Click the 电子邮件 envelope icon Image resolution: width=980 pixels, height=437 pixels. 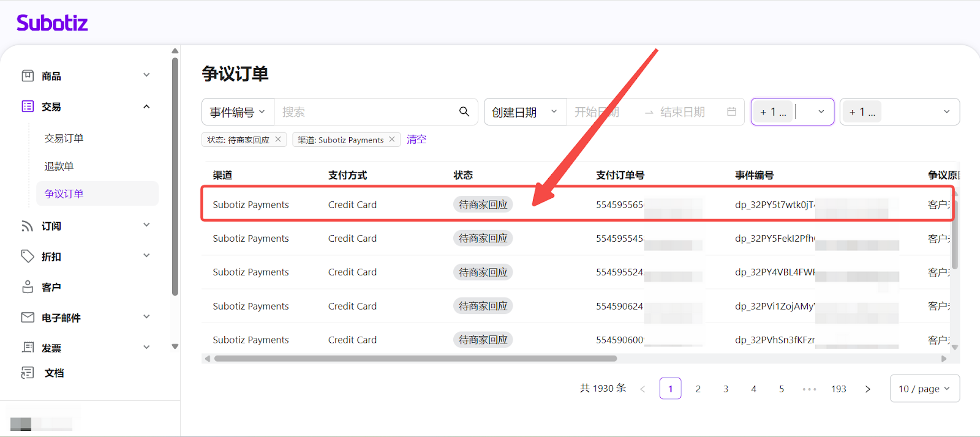click(x=28, y=317)
